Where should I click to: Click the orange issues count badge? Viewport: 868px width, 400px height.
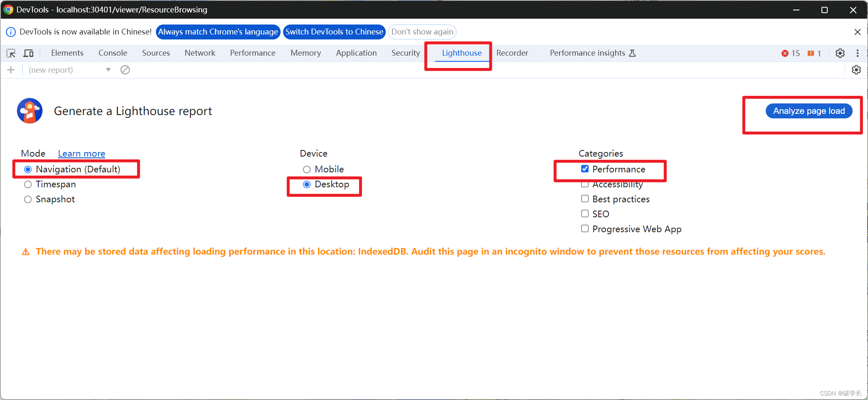tap(814, 53)
